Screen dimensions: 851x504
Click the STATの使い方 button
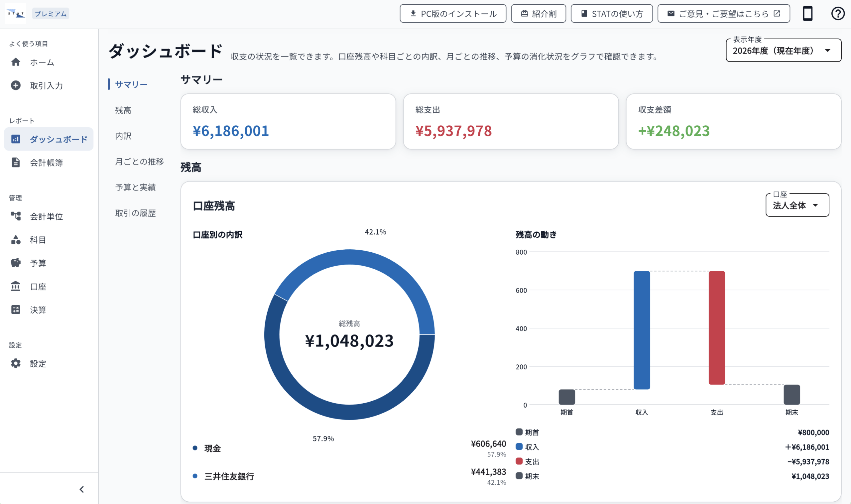pos(612,14)
